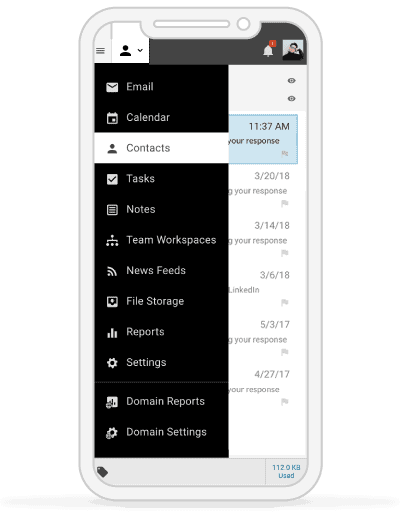Flag the 3/20/18 message
This screenshot has width=400, height=520.
tap(285, 203)
